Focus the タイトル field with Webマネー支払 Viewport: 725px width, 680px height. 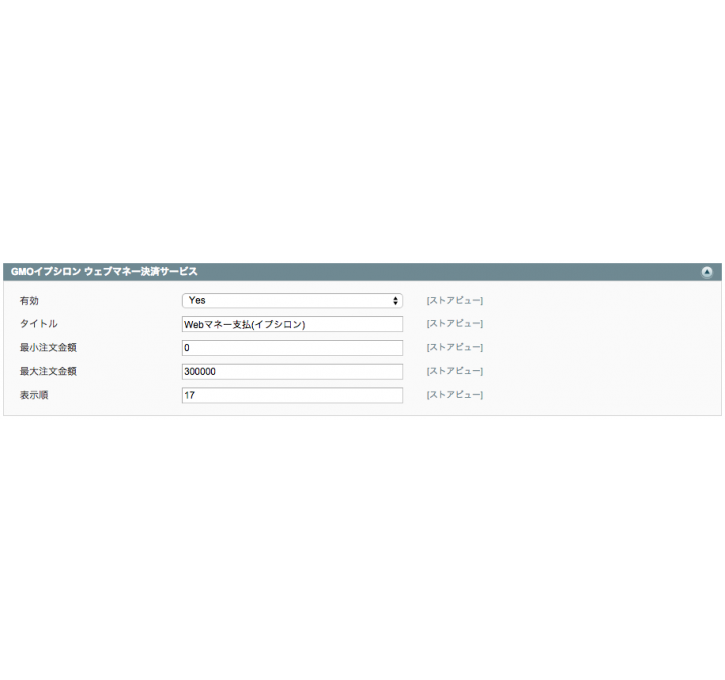[292, 324]
